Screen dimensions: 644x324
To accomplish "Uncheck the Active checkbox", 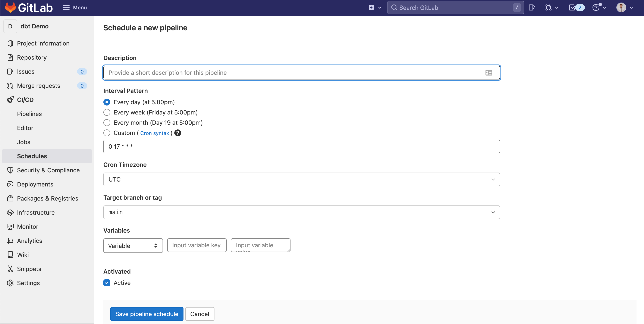I will tap(107, 283).
